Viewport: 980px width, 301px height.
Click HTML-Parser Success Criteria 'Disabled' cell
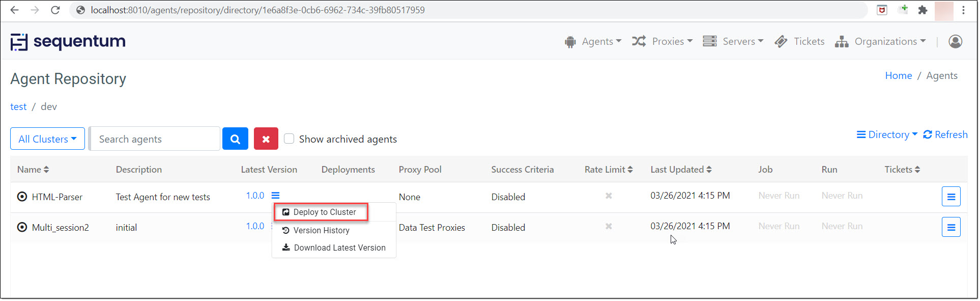508,197
